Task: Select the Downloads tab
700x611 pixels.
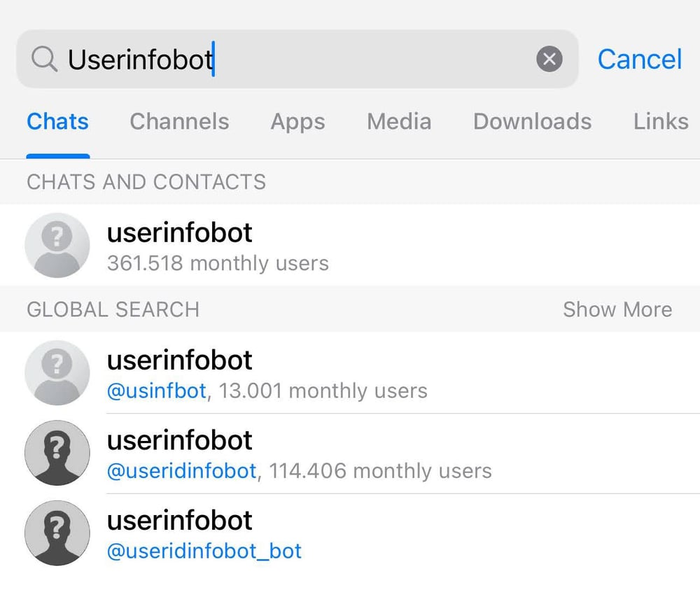Action: pos(532,121)
